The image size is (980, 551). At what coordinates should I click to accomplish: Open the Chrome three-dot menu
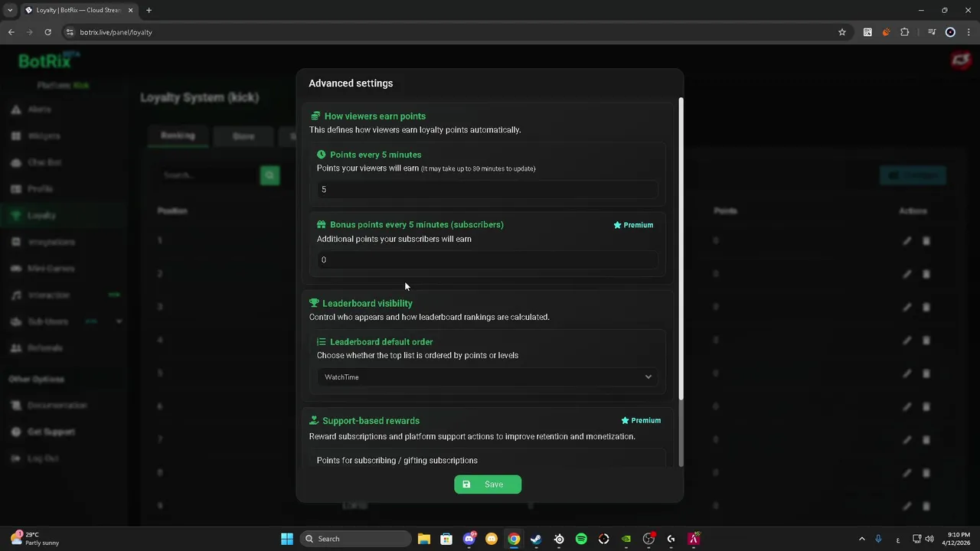click(969, 32)
